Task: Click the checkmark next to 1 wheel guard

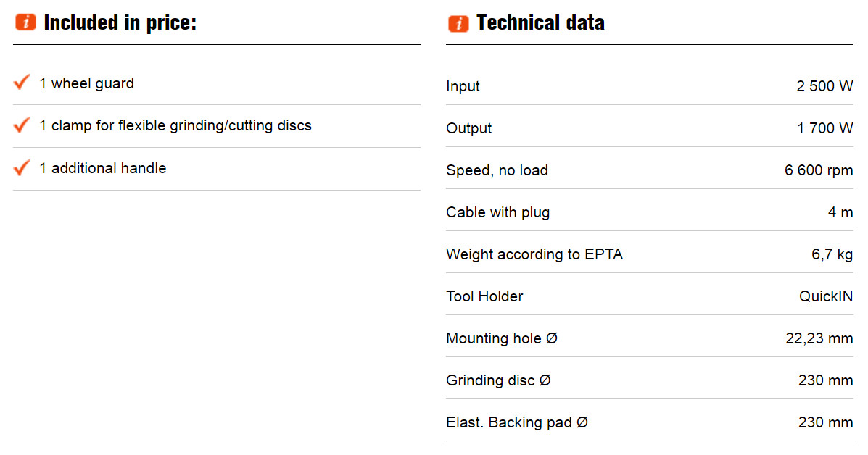Action: pyautogui.click(x=22, y=82)
